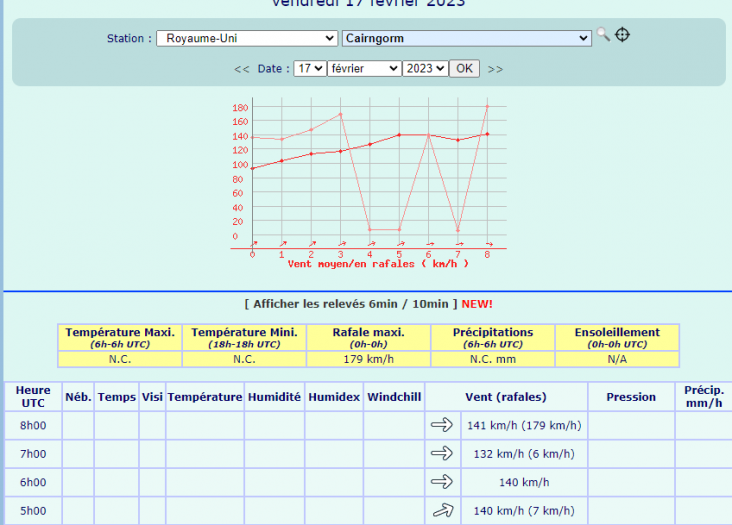This screenshot has height=525, width=732.
Task: Click the Pression column header
Action: click(631, 397)
